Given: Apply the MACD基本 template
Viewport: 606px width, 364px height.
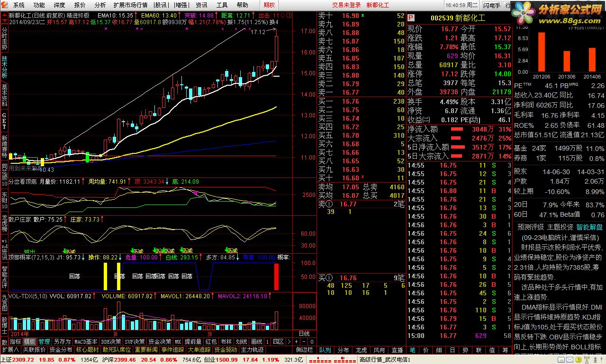Looking at the screenshot, I should click(86, 341).
